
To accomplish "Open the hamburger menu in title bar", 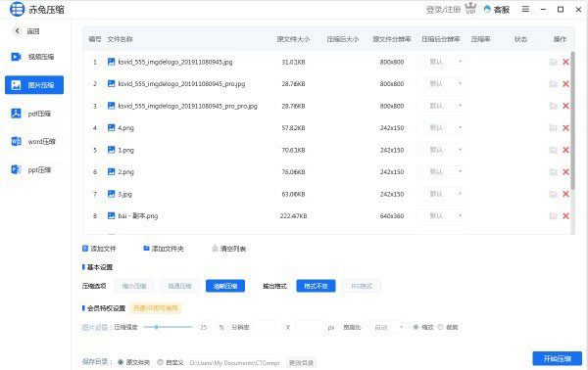I will pyautogui.click(x=525, y=9).
